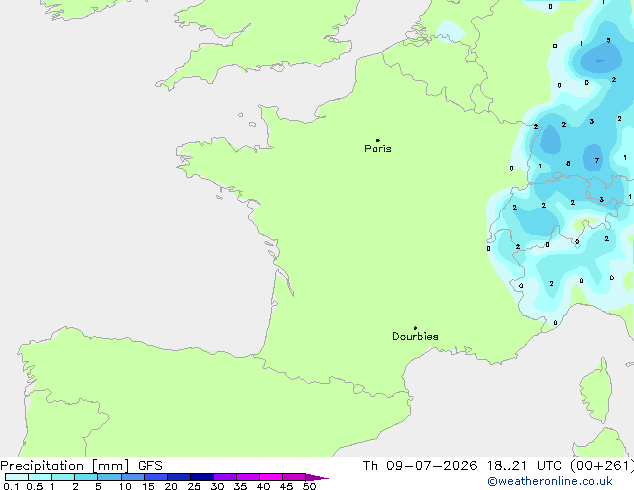Click the '(00+261)' forecast offset text
The image size is (634, 490).
(602, 466)
